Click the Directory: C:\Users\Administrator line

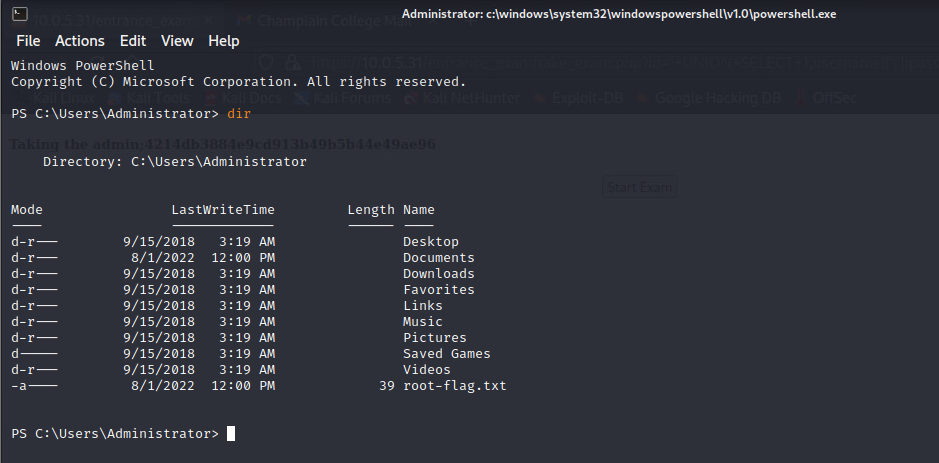pyautogui.click(x=174, y=162)
